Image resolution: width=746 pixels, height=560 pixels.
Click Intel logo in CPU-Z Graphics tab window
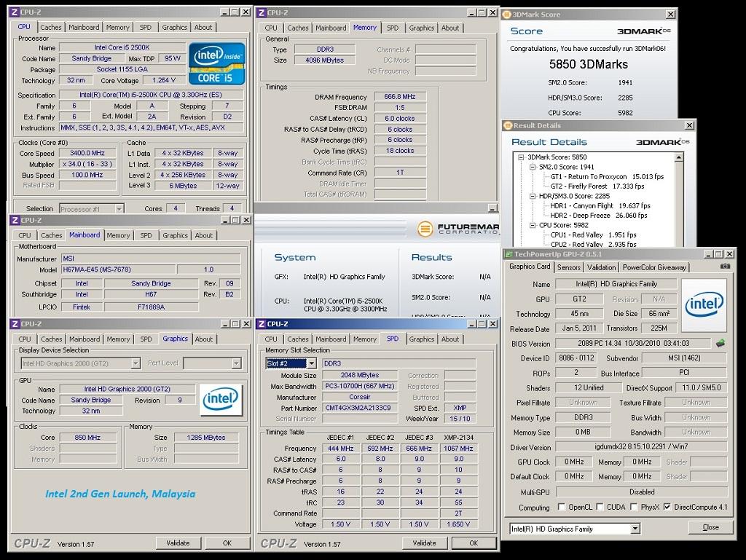[x=221, y=399]
